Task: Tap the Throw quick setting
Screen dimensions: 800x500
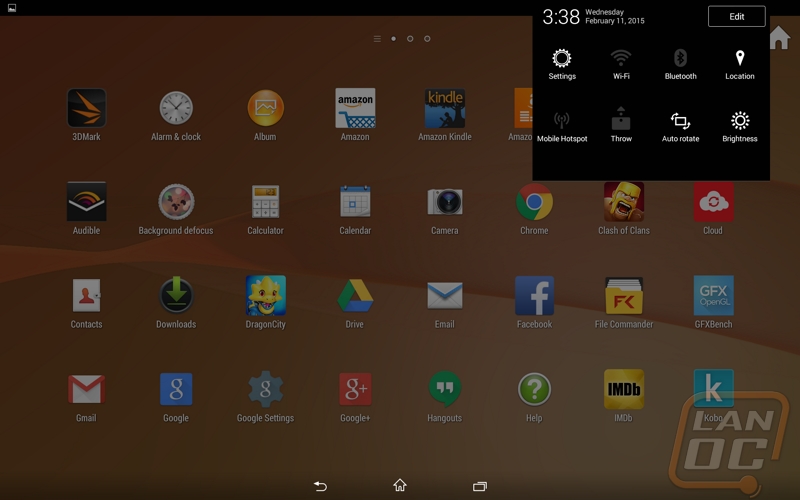Action: 621,126
